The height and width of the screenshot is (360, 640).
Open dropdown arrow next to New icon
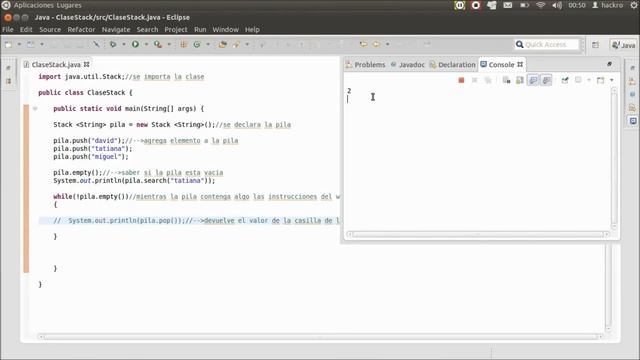pos(18,44)
